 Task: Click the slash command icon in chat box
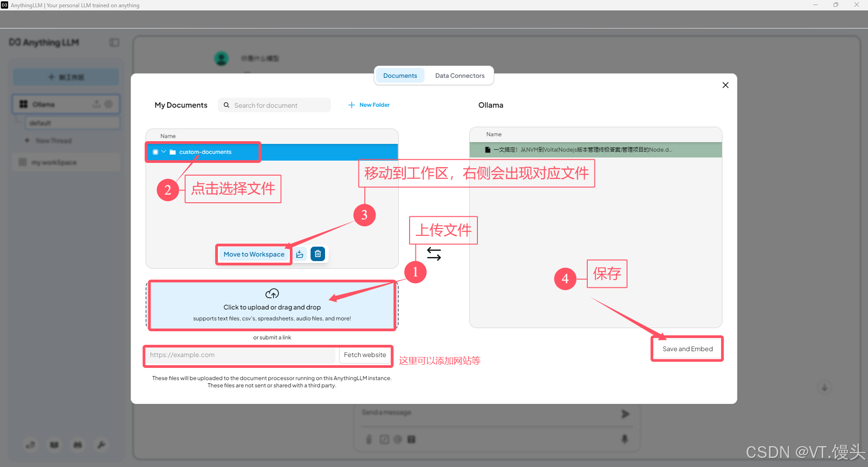tap(384, 439)
